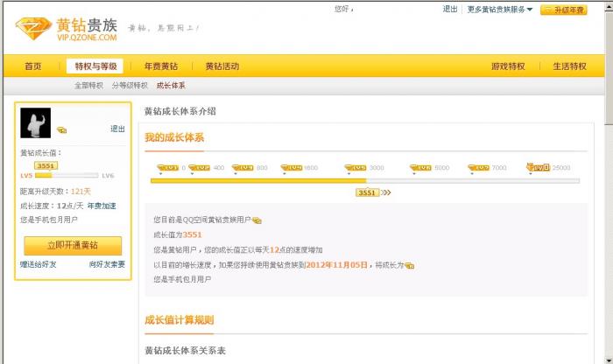Click the LV1 badge at 0 points
Screen dimensions: 613x364
pos(168,168)
